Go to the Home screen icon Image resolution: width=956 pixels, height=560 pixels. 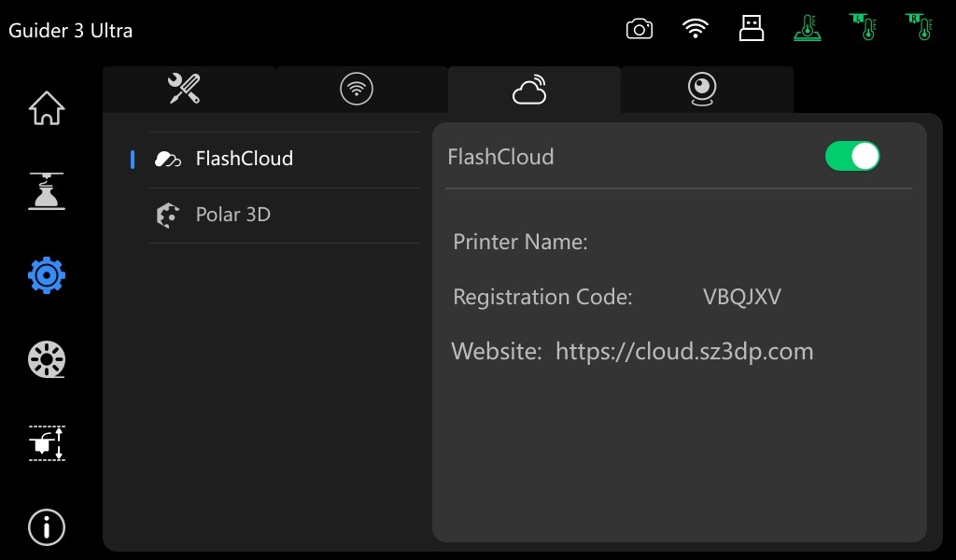click(x=47, y=108)
